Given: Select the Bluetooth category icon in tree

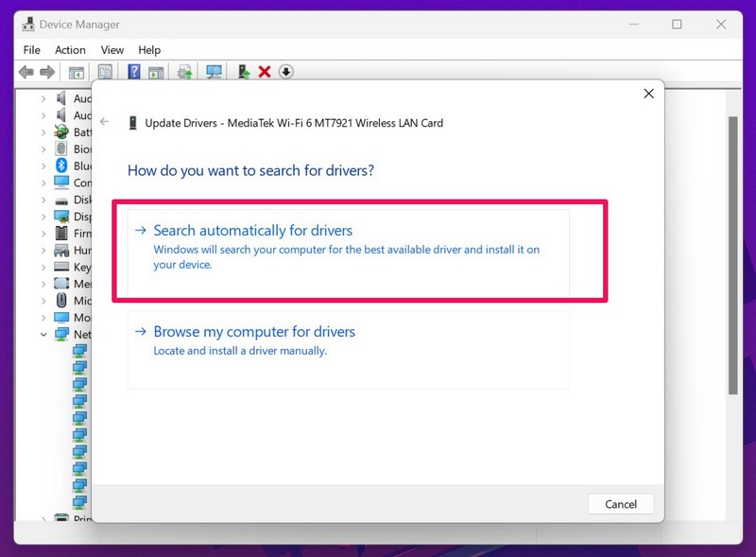Looking at the screenshot, I should tap(61, 165).
